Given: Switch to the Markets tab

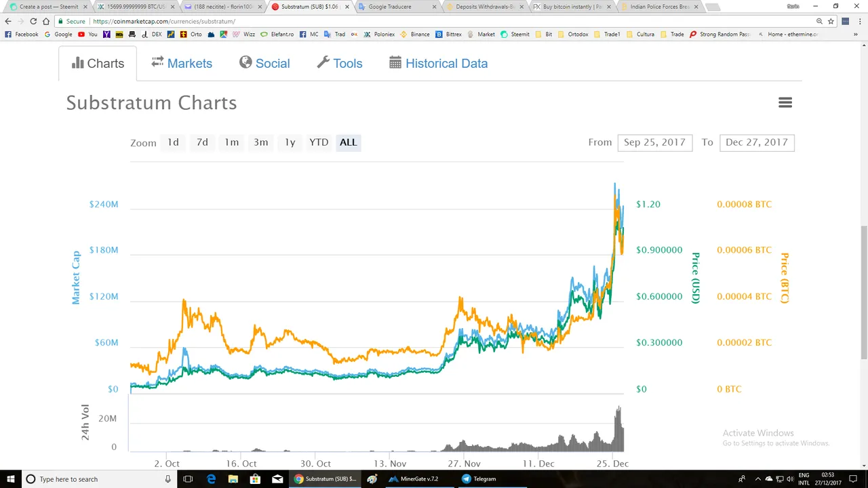Looking at the screenshot, I should 182,64.
